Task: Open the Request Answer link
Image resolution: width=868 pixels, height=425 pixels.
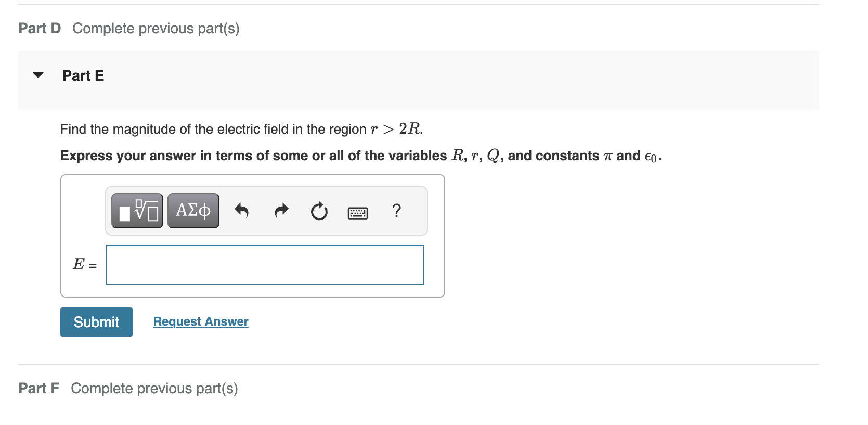Action: [200, 321]
